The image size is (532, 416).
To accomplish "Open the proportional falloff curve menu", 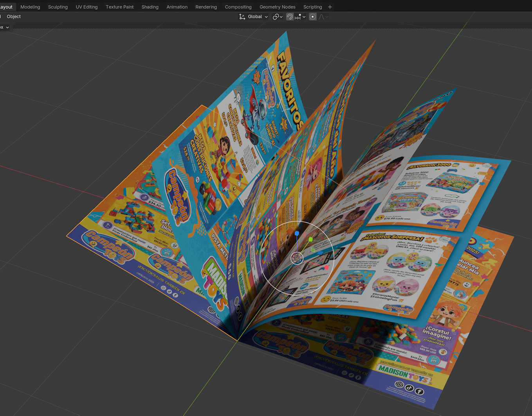I will [323, 16].
